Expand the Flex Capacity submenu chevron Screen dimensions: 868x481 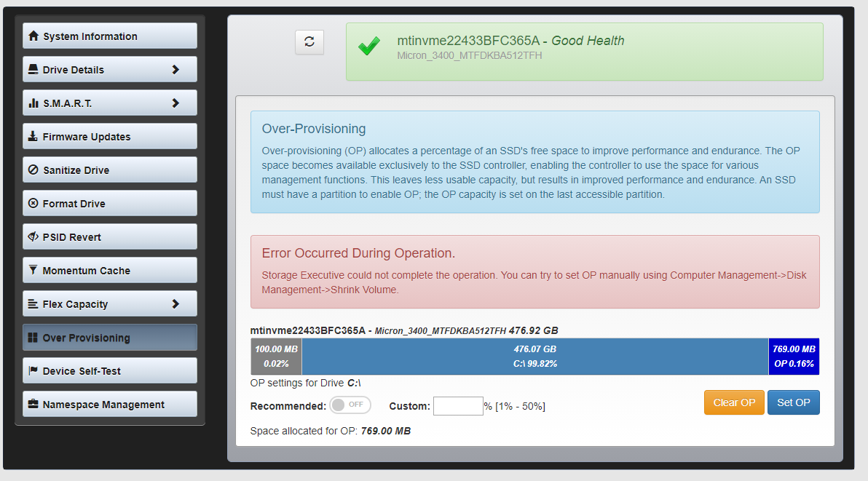pyautogui.click(x=175, y=303)
